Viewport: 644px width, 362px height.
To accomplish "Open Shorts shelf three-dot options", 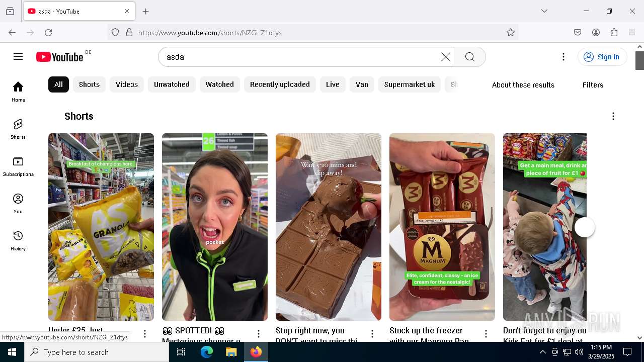I will (x=613, y=116).
